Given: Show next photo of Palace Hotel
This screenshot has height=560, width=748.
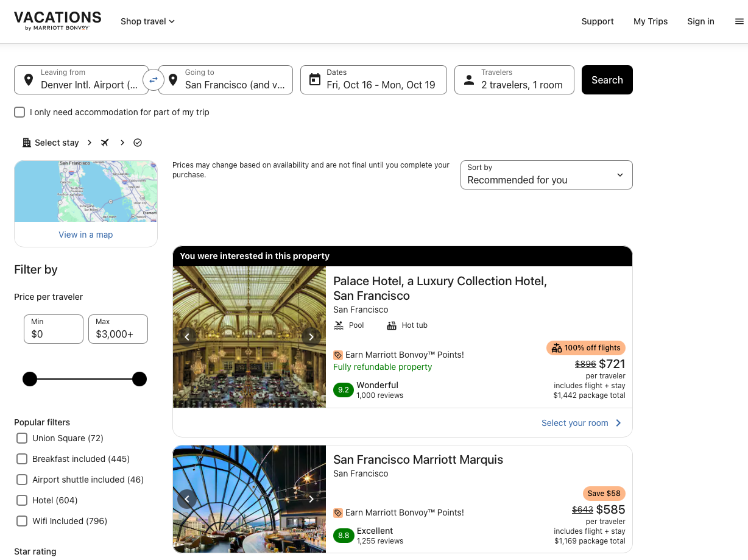Looking at the screenshot, I should (x=311, y=336).
